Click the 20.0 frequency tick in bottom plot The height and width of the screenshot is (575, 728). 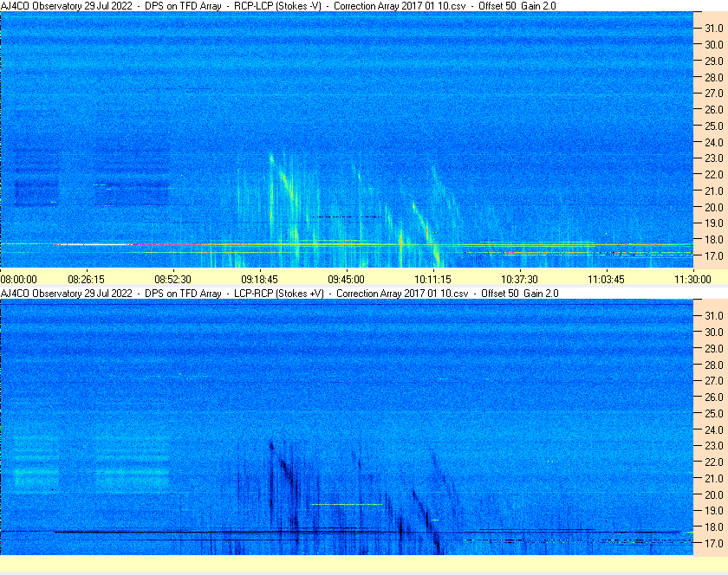[x=714, y=494]
